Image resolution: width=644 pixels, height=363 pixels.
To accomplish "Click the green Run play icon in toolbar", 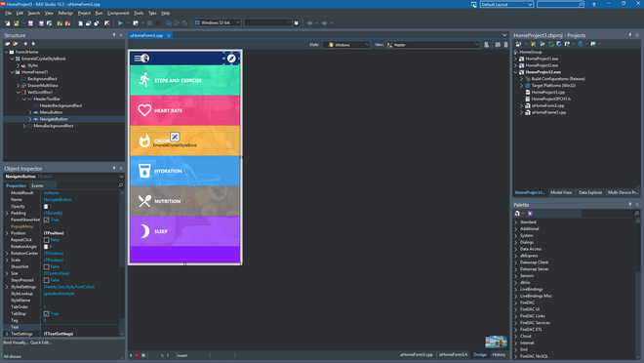I will click(x=120, y=23).
